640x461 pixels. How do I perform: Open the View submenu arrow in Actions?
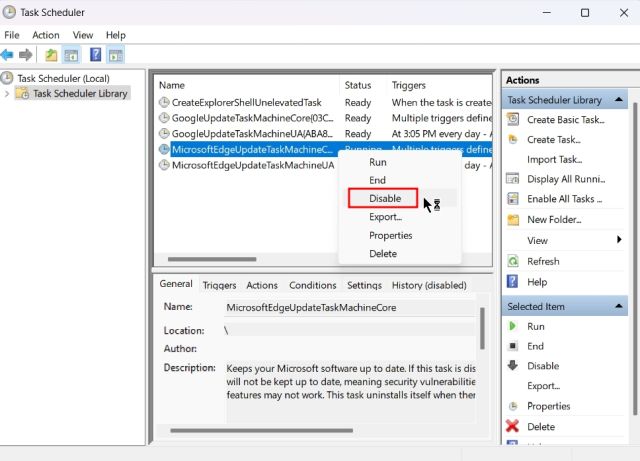coord(619,239)
